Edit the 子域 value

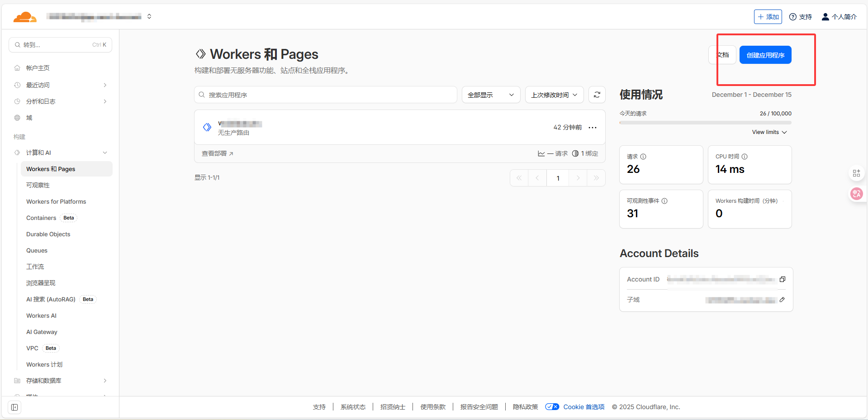click(782, 300)
